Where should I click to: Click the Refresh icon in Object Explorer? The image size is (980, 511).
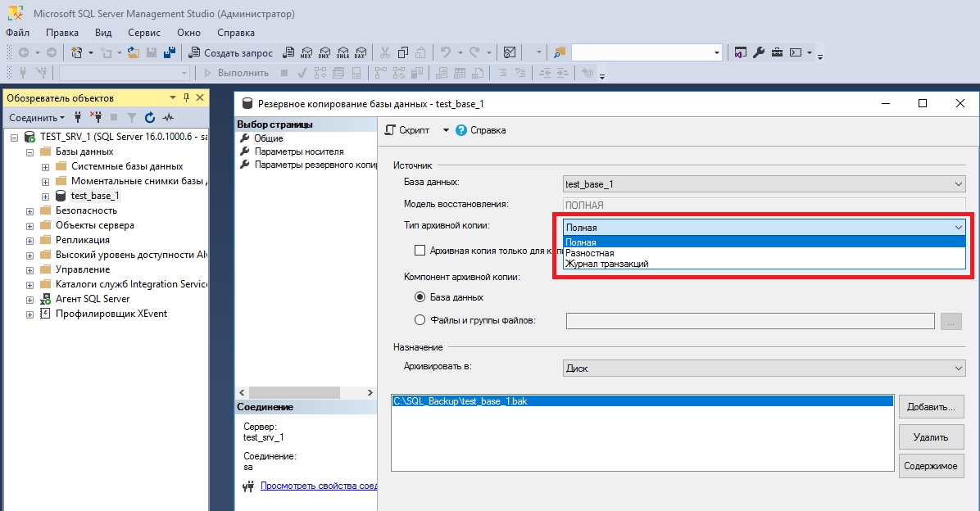[x=149, y=118]
